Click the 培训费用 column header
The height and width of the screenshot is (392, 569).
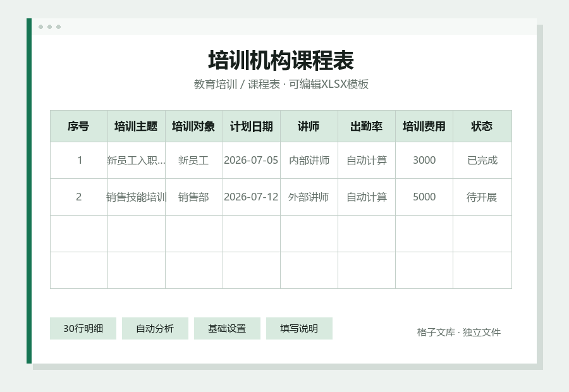point(424,126)
